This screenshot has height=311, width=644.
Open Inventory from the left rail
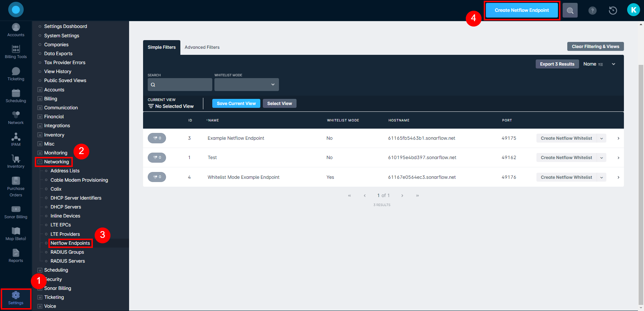click(x=16, y=162)
